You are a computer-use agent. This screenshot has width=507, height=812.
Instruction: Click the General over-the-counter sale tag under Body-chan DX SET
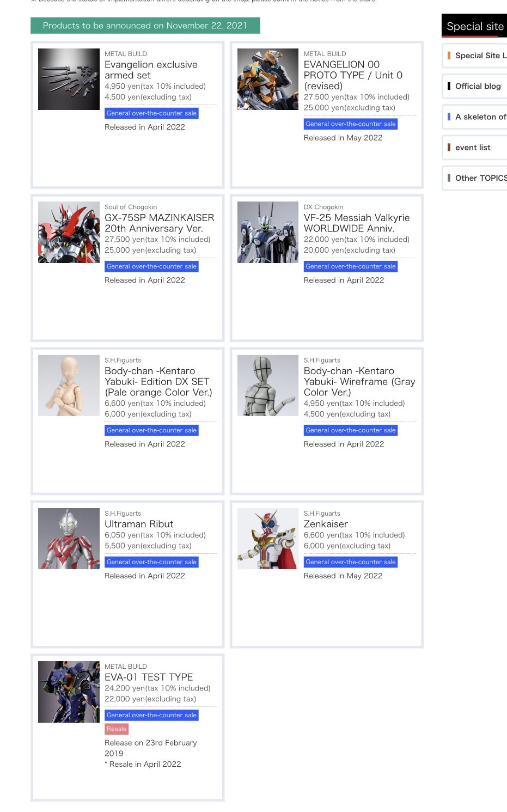151,430
